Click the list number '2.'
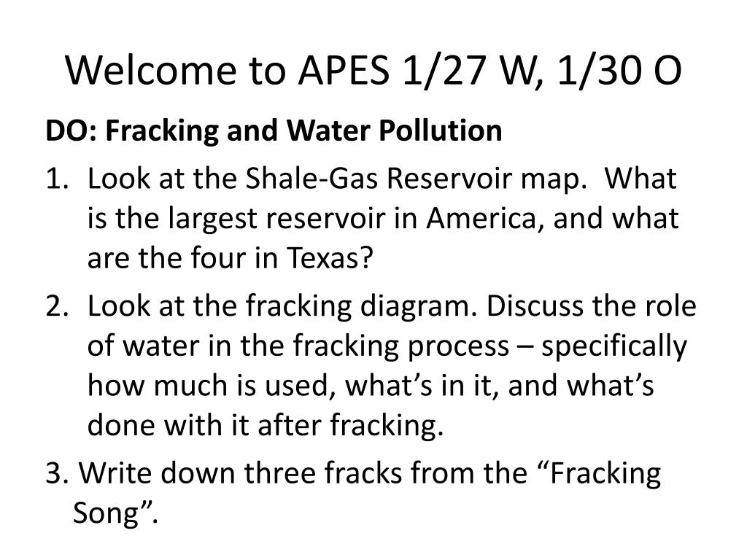Image resolution: width=747 pixels, height=560 pixels. [x=58, y=306]
